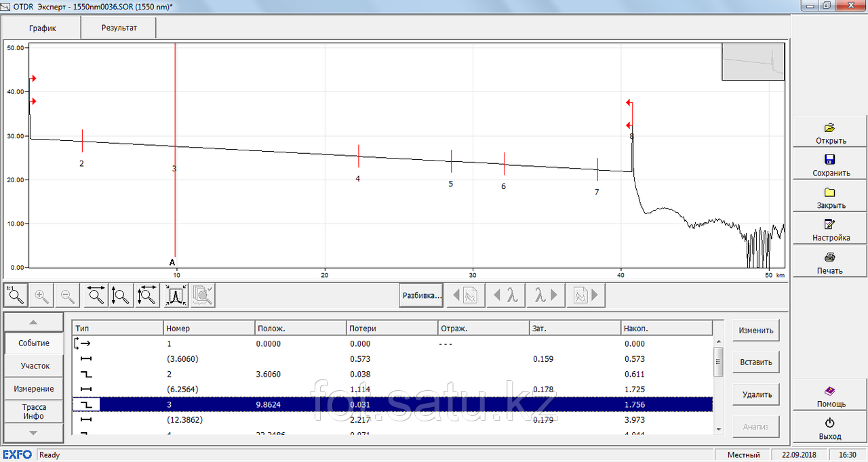Image resolution: width=868 pixels, height=462 pixels.
Task: Click event marker 8 at fiber end
Action: [632, 136]
